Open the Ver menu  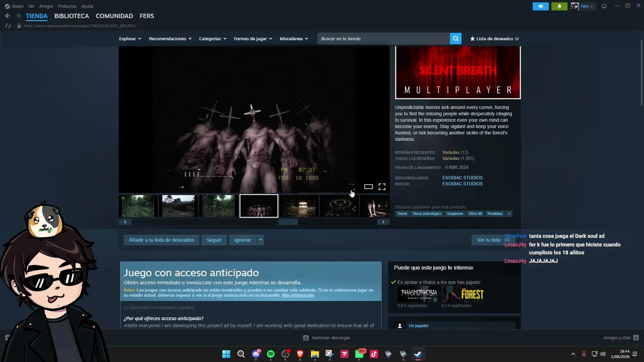(31, 7)
